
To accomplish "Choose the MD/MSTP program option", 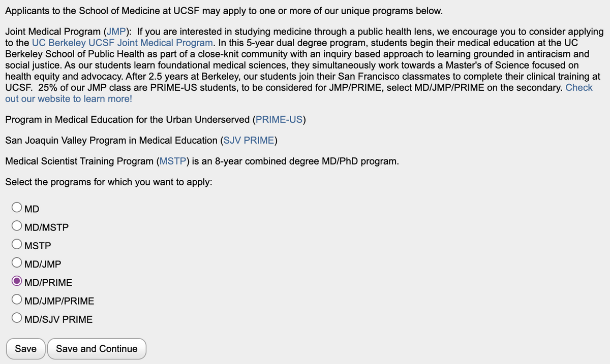I will pos(17,226).
